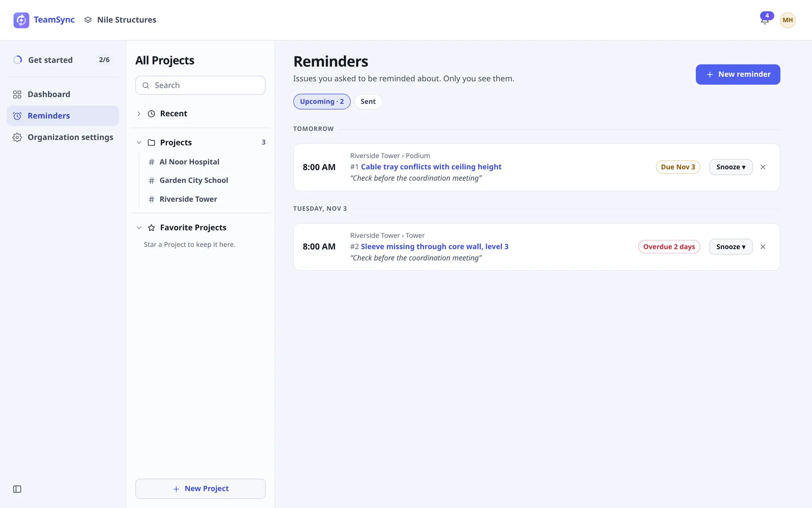Click the Overdue 2 days badge
Viewport: 812px width, 508px height.
(x=669, y=247)
